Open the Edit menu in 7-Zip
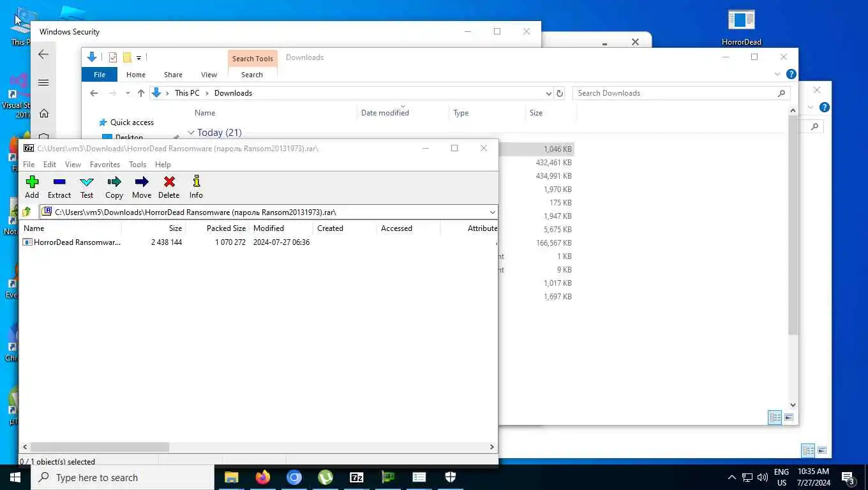868x490 pixels. click(x=50, y=165)
